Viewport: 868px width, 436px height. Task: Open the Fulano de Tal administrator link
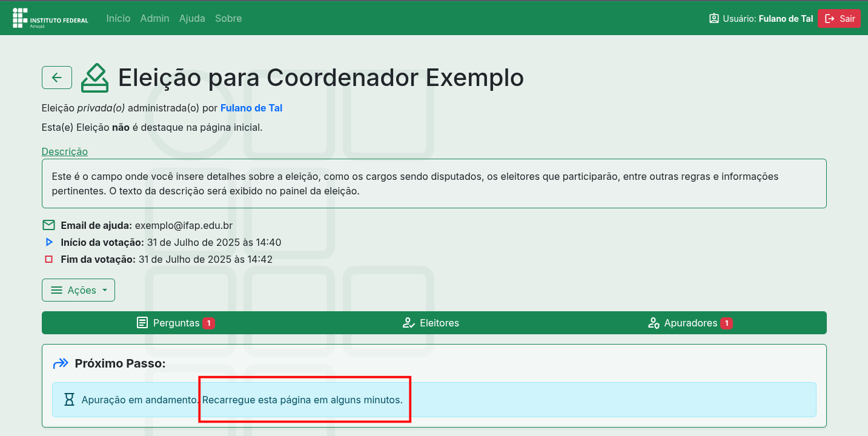pos(251,108)
